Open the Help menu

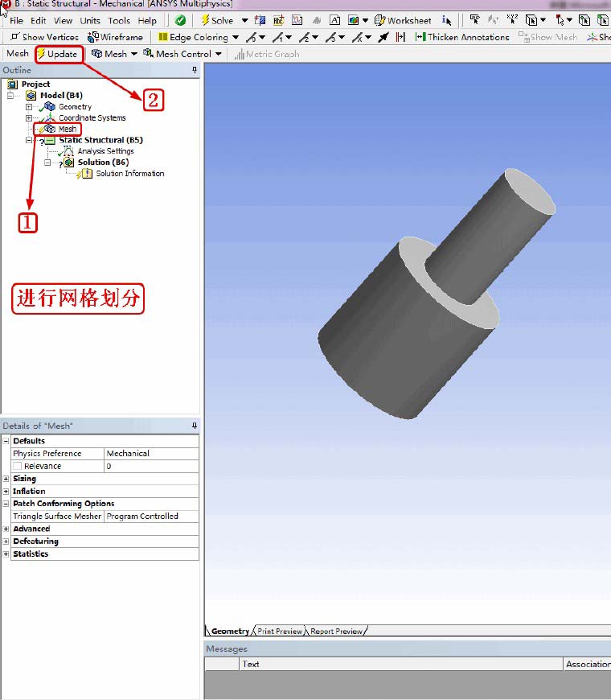point(147,21)
